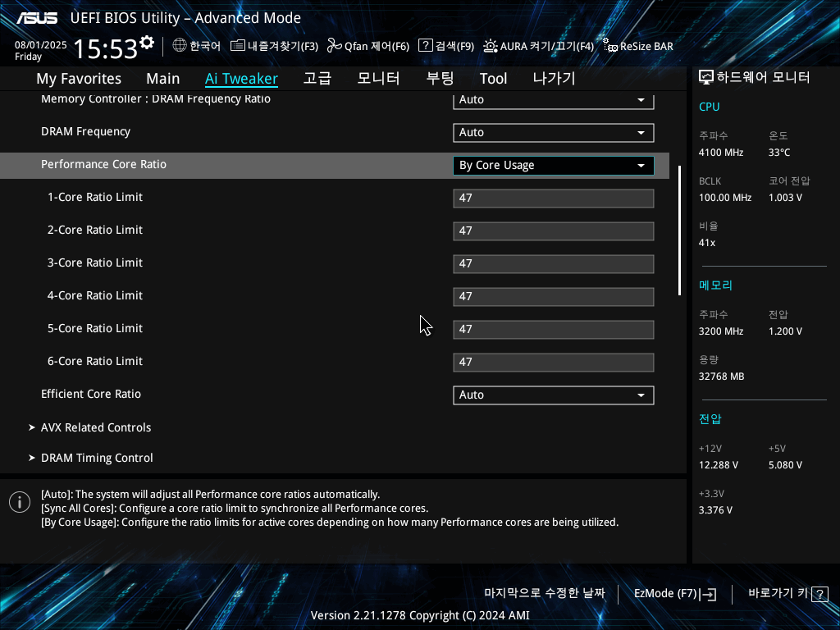The width and height of the screenshot is (840, 630).
Task: Click the 15:53 clock display
Action: (106, 49)
